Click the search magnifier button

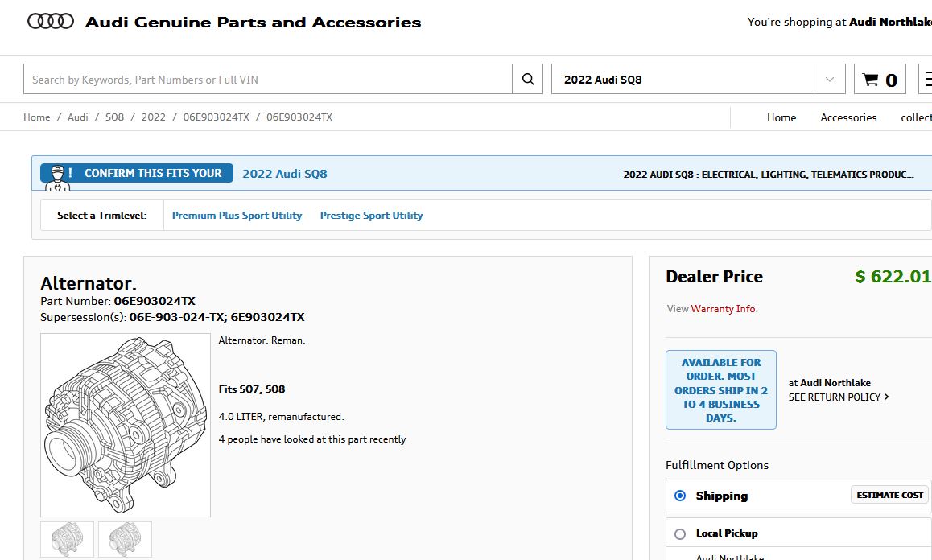(528, 79)
